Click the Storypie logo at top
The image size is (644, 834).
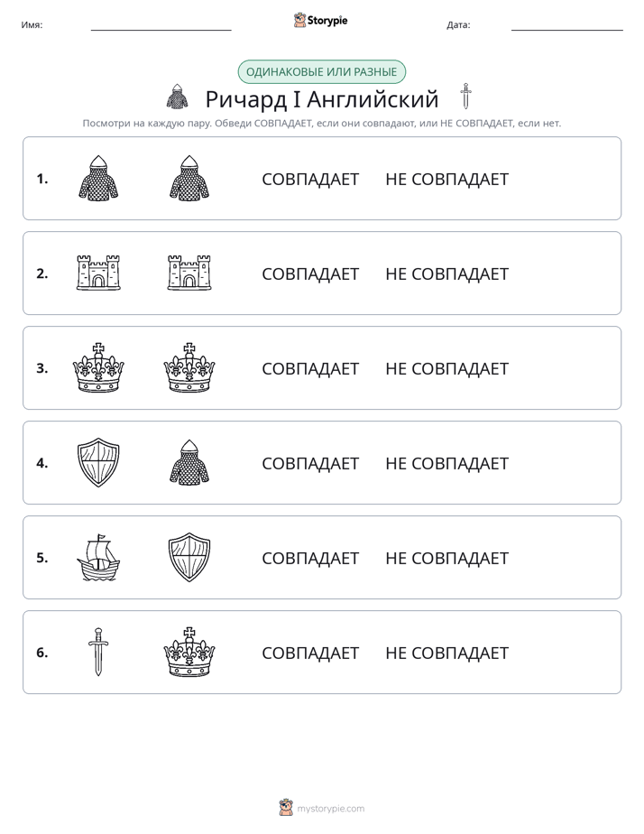click(x=321, y=20)
